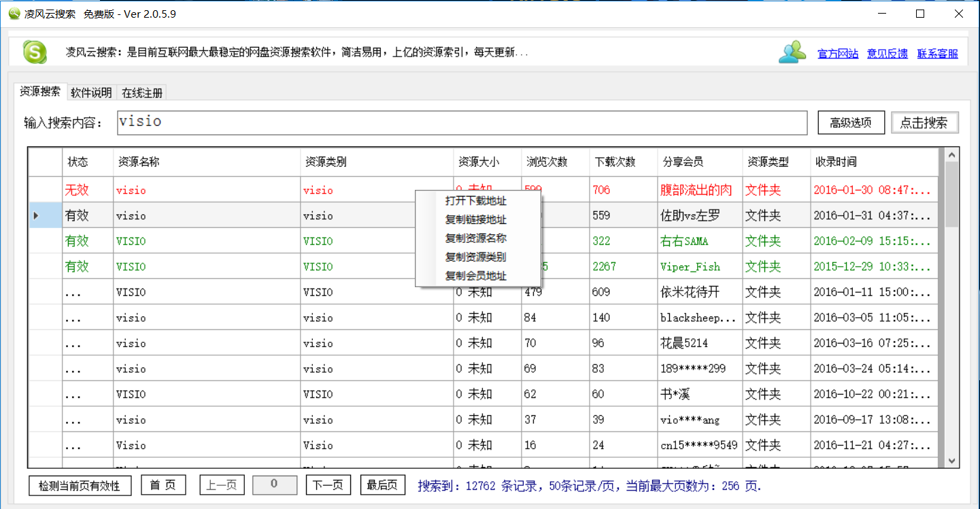Choose 打开下载地址 from context menu
Image resolution: width=980 pixels, height=509 pixels.
click(x=479, y=201)
